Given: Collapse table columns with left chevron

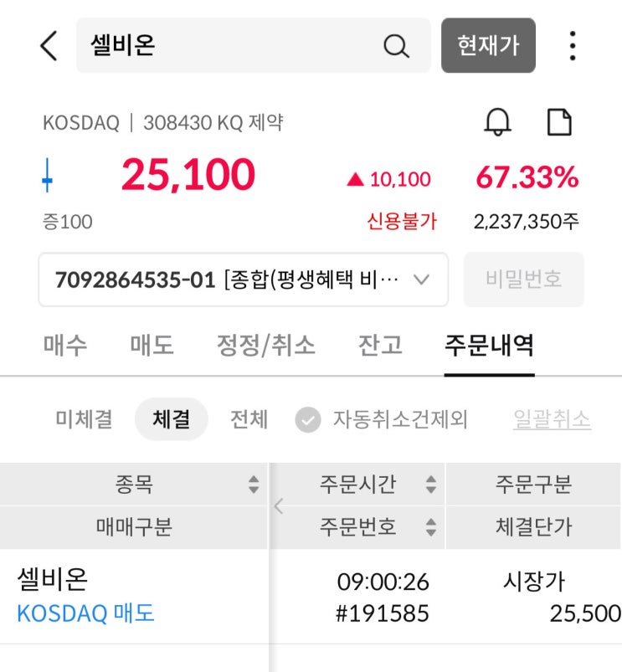Looking at the screenshot, I should [x=279, y=505].
